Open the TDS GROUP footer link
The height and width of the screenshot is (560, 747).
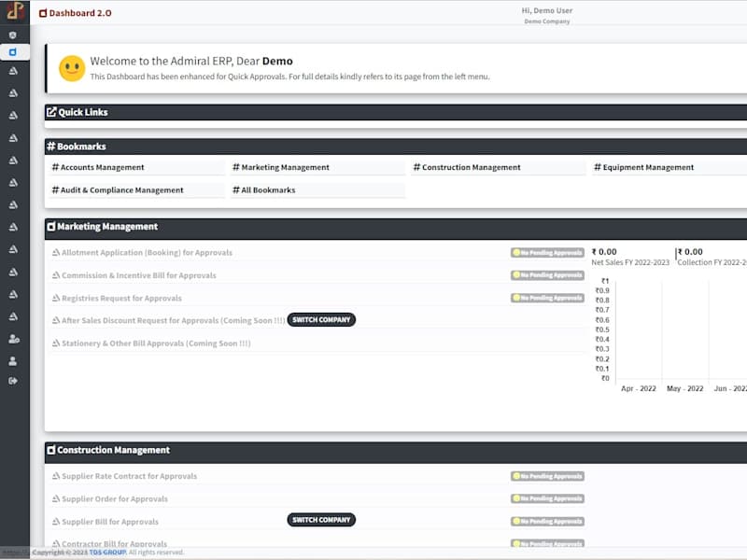coord(107,553)
